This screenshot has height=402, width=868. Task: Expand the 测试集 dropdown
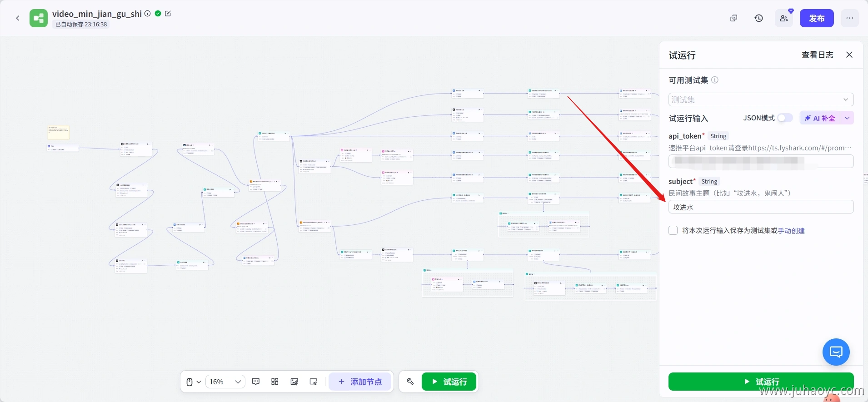[761, 99]
